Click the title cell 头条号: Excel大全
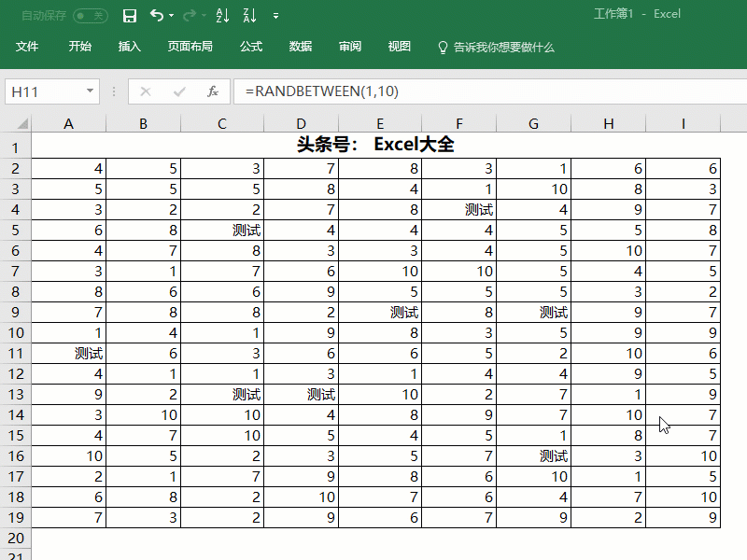 376,145
